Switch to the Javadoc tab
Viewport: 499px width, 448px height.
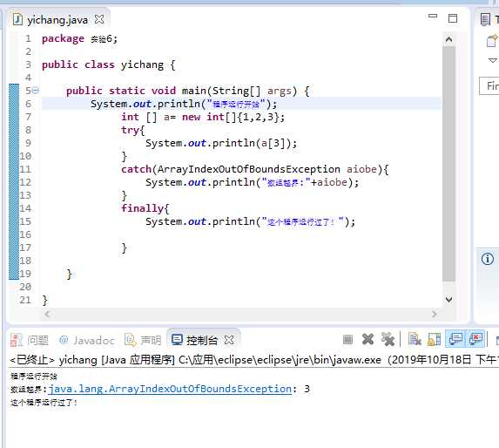[x=86, y=340]
